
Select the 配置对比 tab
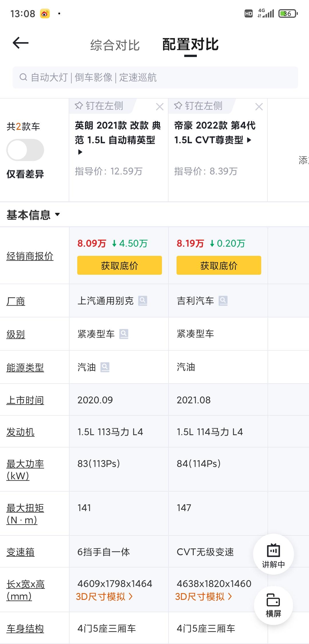190,45
